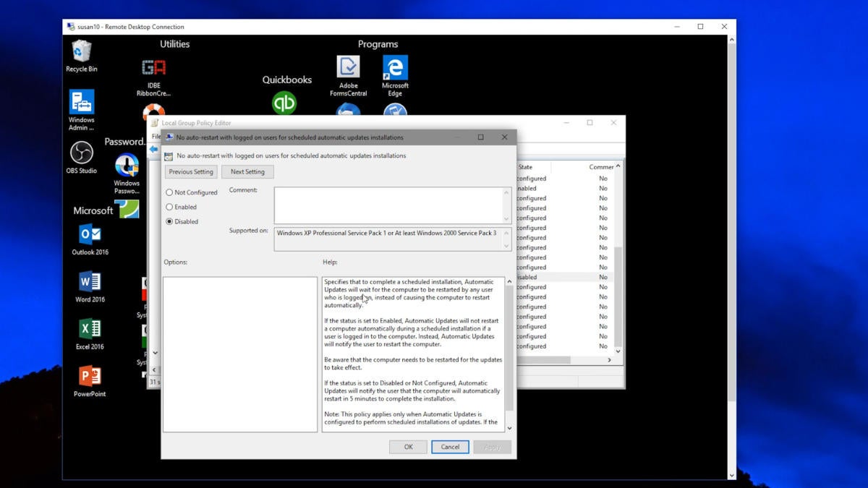This screenshot has height=488, width=868.
Task: Click the Remote Desktop Connection title icon
Action: (x=71, y=27)
